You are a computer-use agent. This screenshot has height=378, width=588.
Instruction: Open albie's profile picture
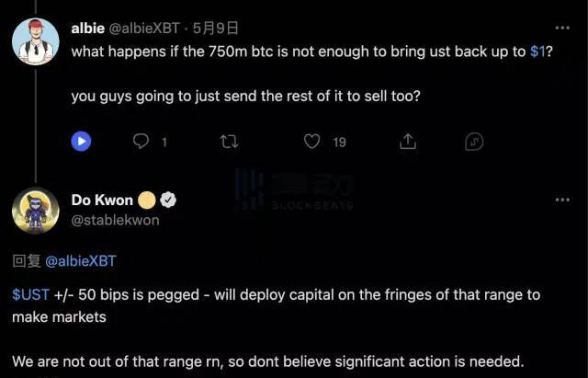36,40
